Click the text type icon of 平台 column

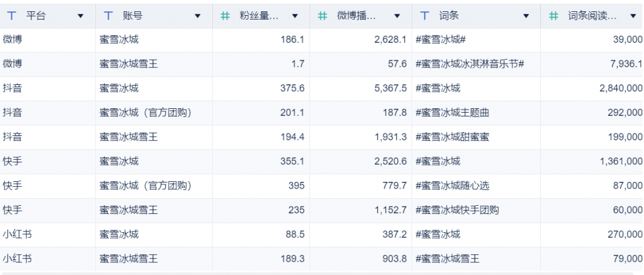(12, 16)
